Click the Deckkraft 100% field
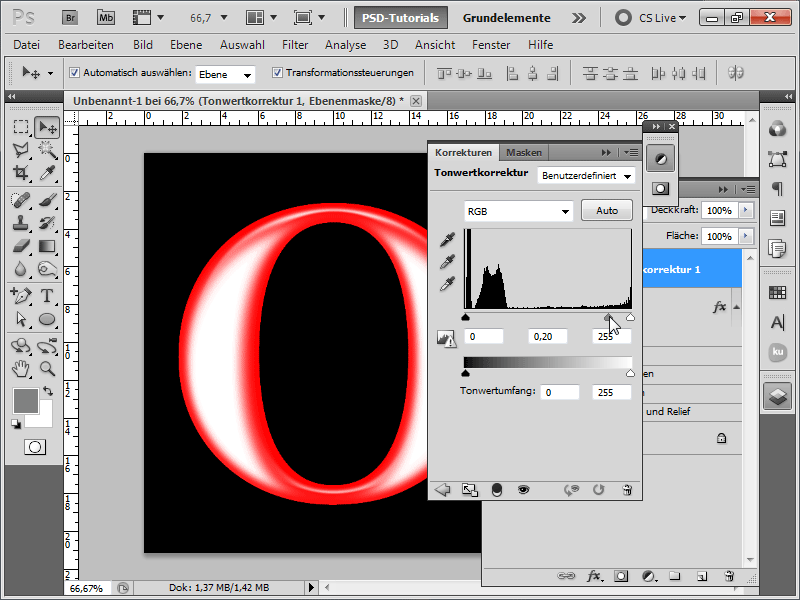 click(719, 210)
